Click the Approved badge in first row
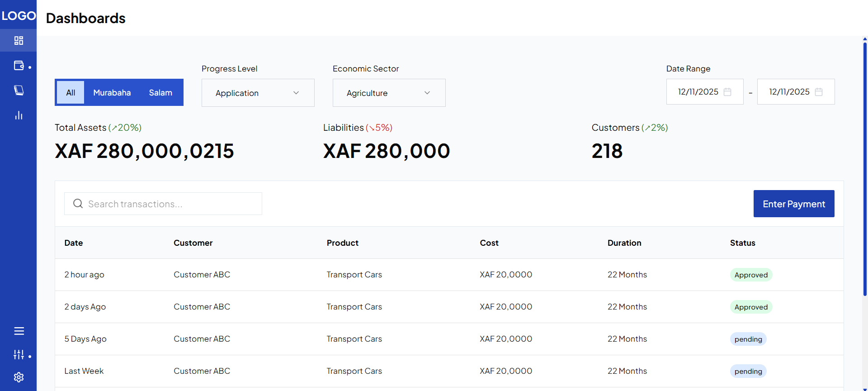The height and width of the screenshot is (391, 868). [x=751, y=275]
